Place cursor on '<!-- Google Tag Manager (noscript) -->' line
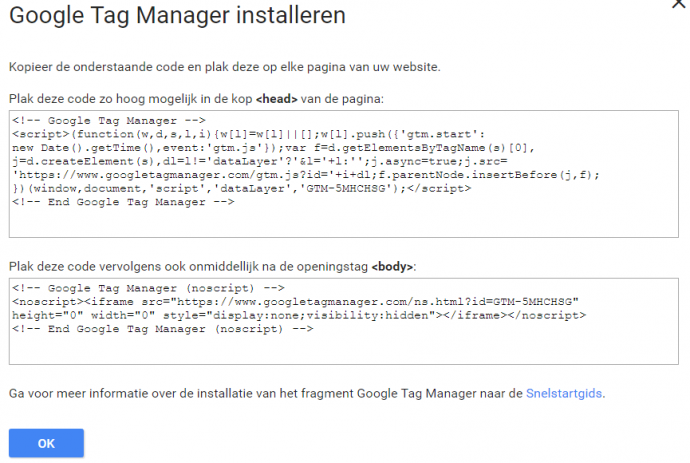 click(136, 288)
